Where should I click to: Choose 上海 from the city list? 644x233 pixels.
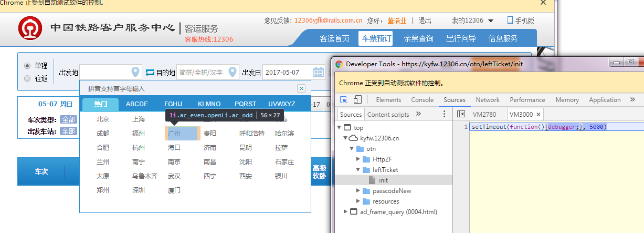[139, 119]
